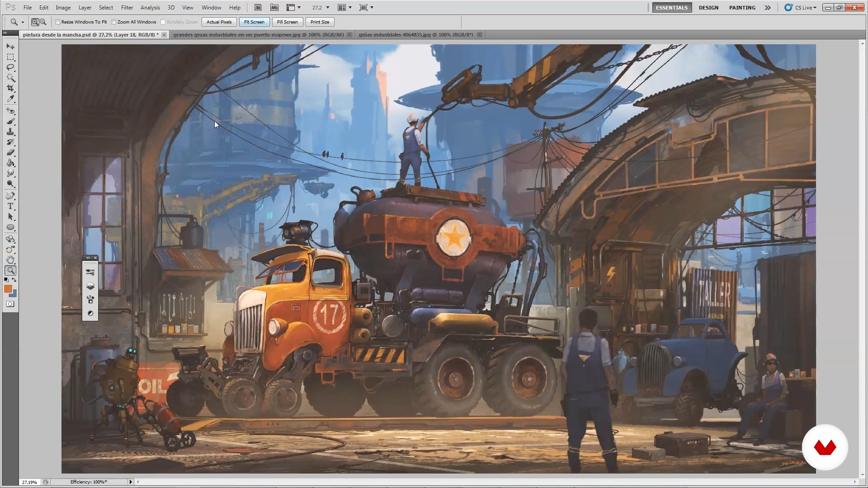Enable Resize Windows To Fit checkbox
This screenshot has width=868, height=488.
coord(58,22)
